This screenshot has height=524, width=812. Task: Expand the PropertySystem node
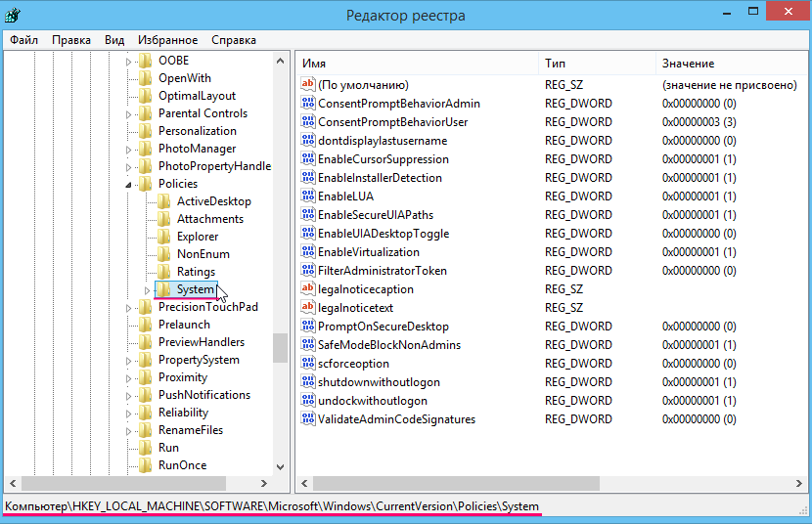tap(128, 361)
